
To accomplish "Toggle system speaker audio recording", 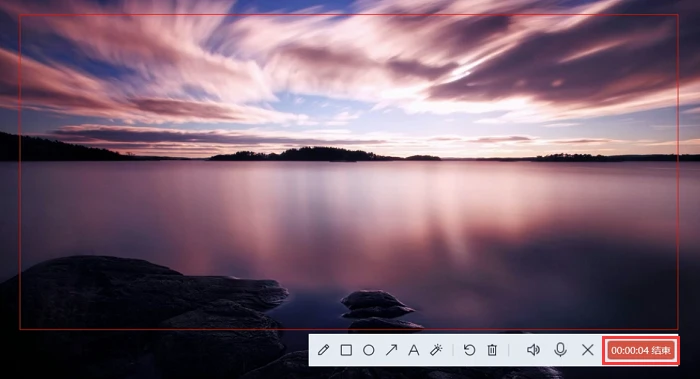I will (x=533, y=350).
